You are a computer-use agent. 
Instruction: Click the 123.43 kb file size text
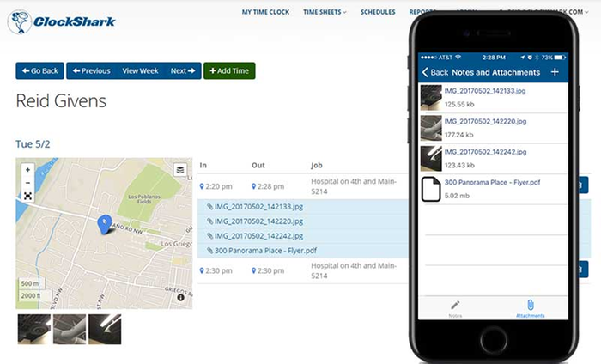(x=459, y=166)
